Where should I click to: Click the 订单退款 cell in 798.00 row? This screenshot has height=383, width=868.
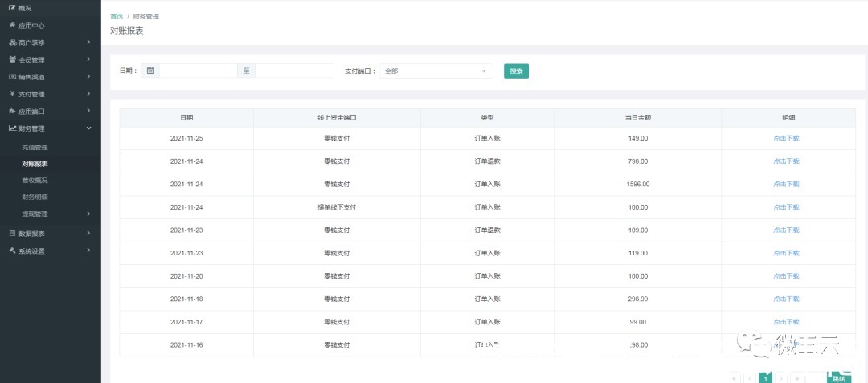(x=487, y=161)
